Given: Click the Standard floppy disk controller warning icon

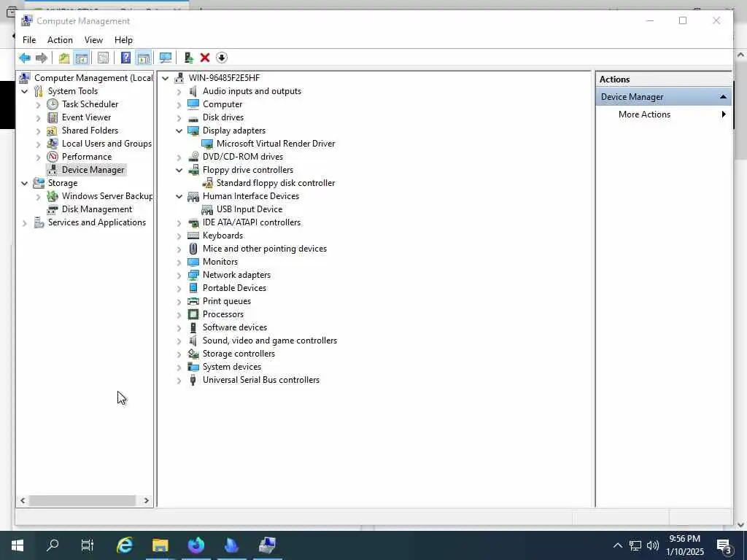Looking at the screenshot, I should pyautogui.click(x=207, y=183).
